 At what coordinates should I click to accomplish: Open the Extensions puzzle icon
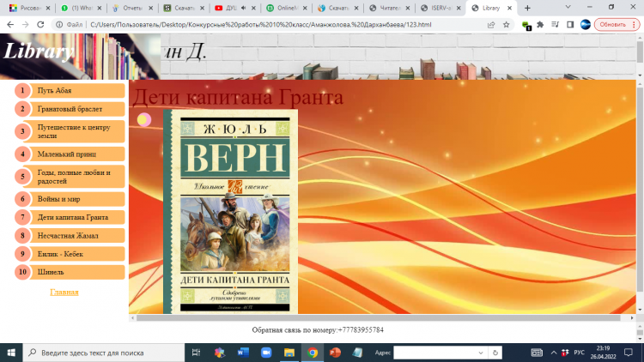(539, 25)
